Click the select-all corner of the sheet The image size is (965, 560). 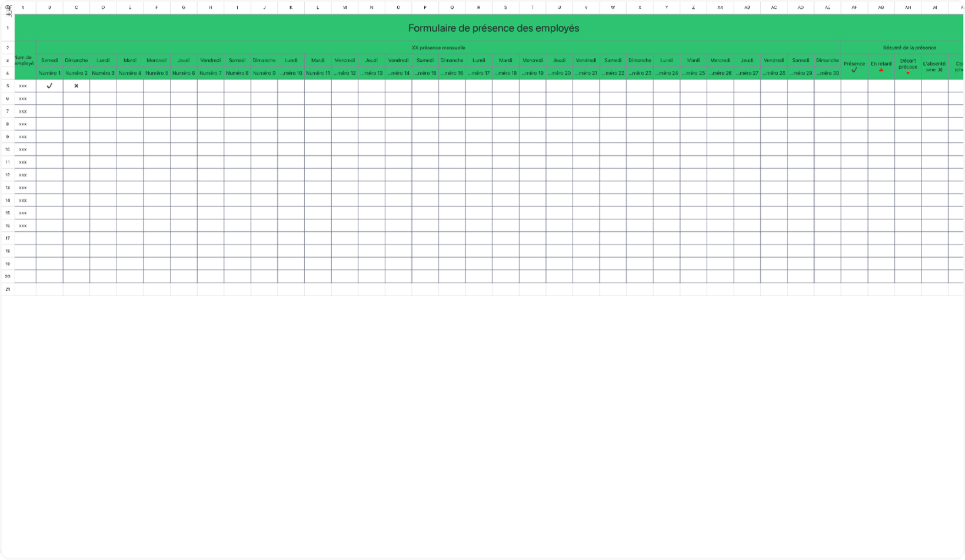(8, 8)
